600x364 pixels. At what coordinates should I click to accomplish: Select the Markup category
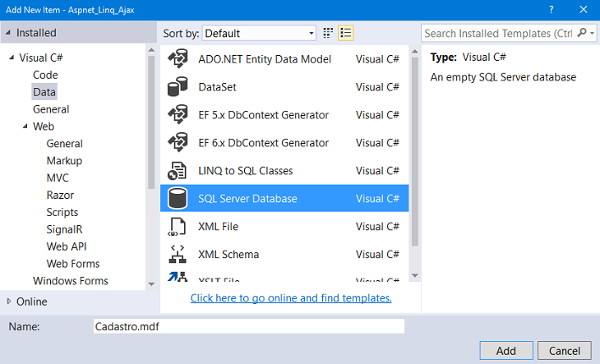point(64,160)
